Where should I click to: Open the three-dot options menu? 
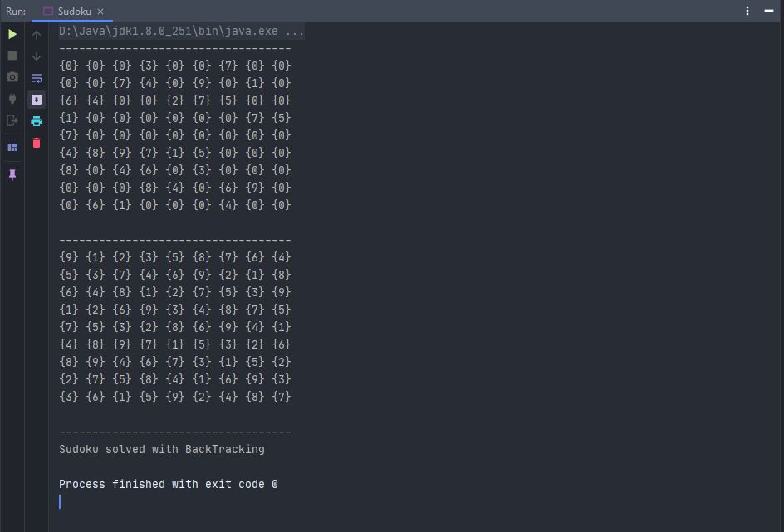point(746,11)
